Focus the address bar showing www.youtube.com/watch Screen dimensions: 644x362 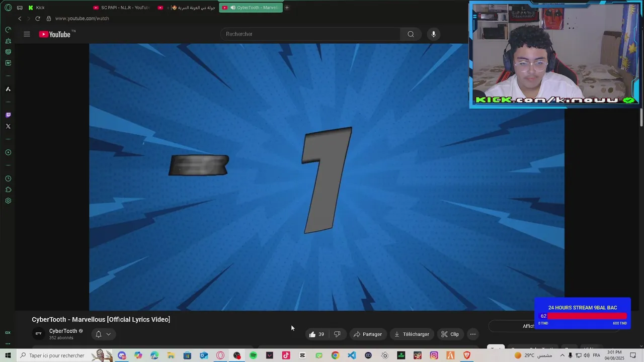click(x=82, y=19)
